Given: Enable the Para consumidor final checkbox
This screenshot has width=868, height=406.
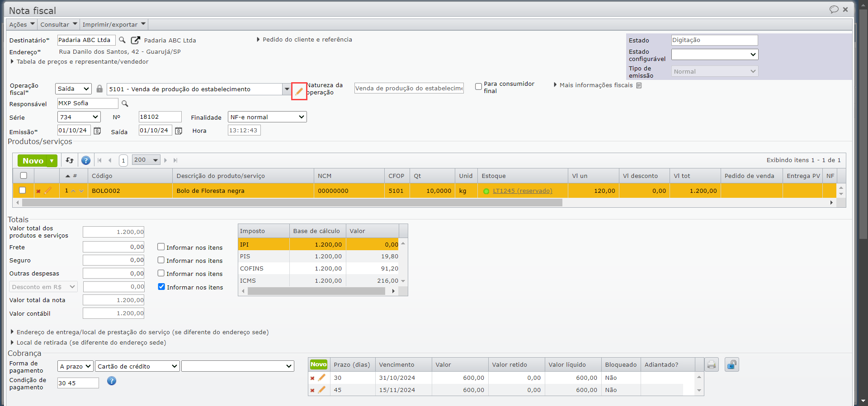Looking at the screenshot, I should [x=478, y=87].
